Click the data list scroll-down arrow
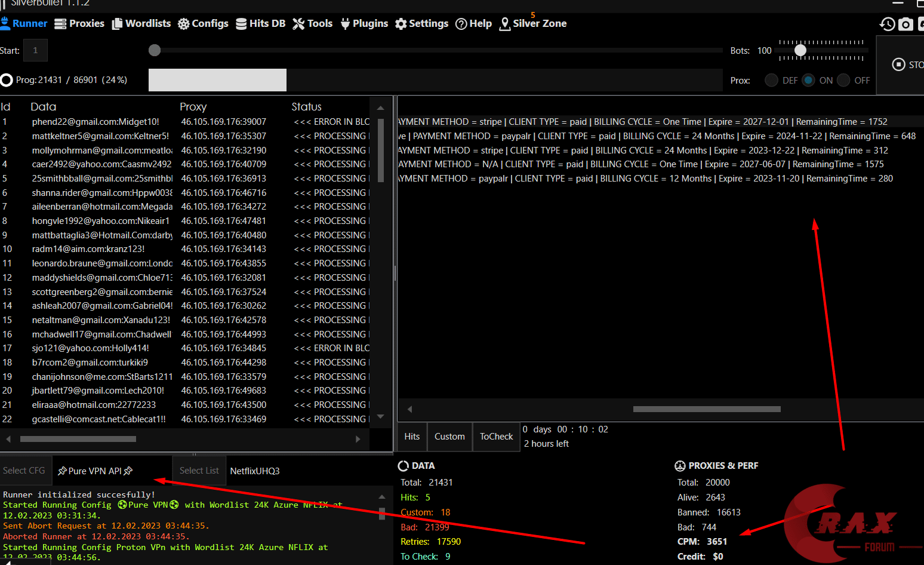Image resolution: width=924 pixels, height=565 pixels. tap(381, 416)
